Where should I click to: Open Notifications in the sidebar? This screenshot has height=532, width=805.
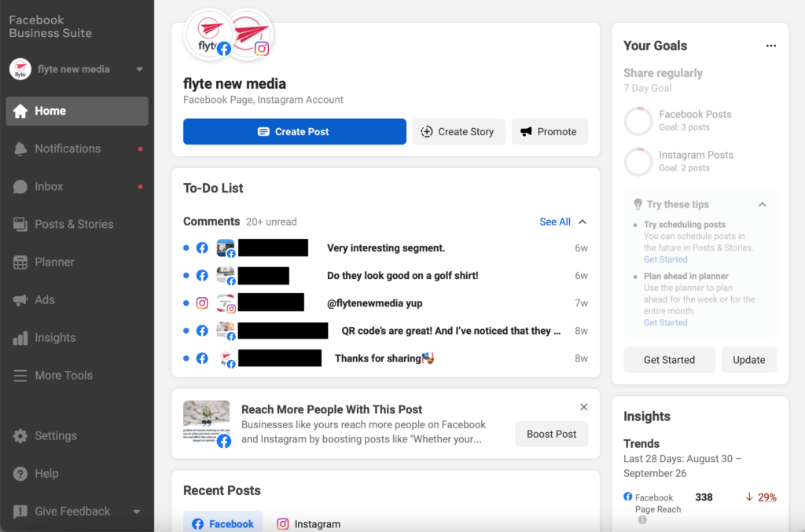point(76,149)
